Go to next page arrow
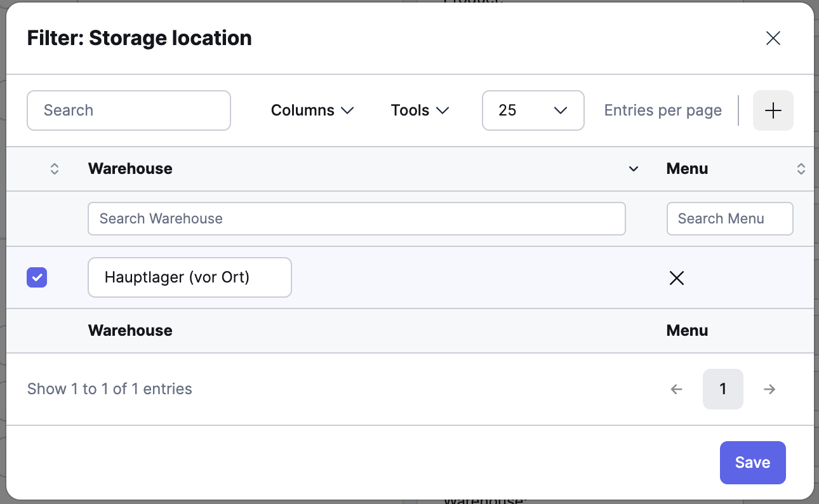Screen dimensions: 819x504 pyautogui.click(x=769, y=389)
